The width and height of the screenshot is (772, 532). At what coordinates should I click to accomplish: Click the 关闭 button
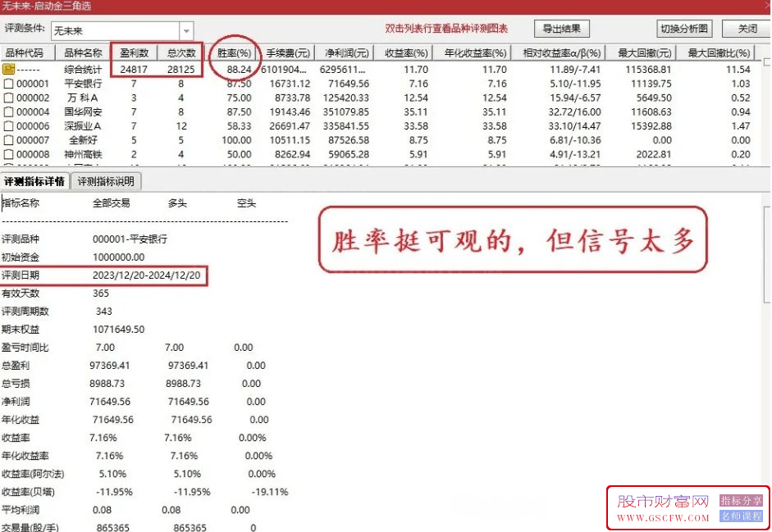(x=747, y=29)
